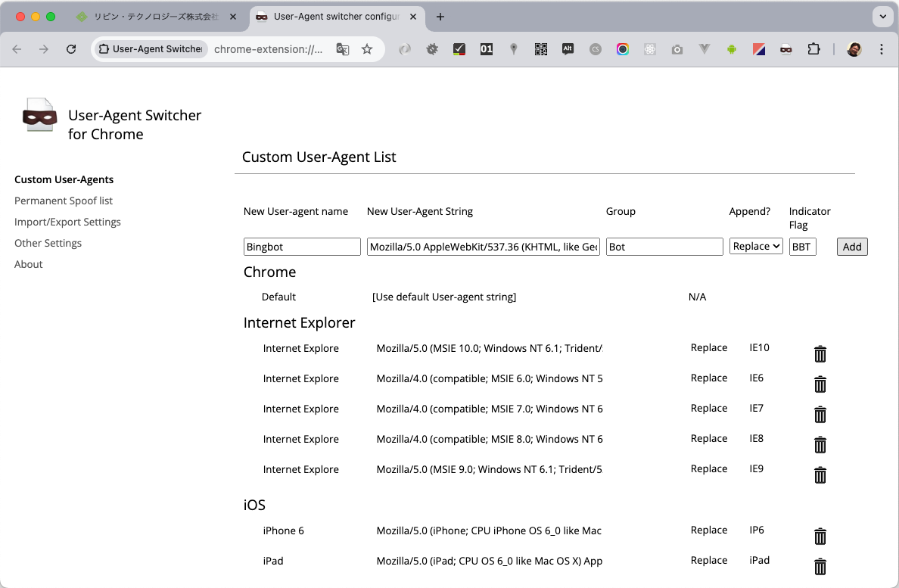Open the Replace append dropdown

pos(755,247)
